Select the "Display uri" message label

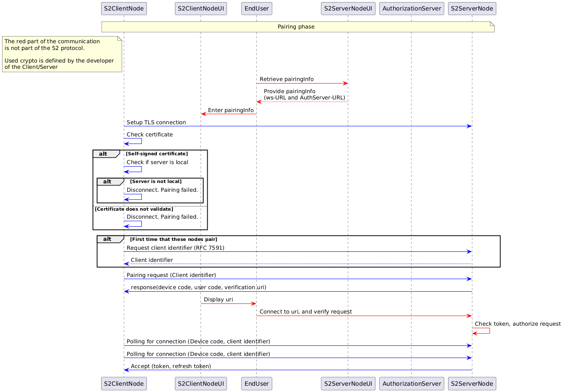(218, 300)
